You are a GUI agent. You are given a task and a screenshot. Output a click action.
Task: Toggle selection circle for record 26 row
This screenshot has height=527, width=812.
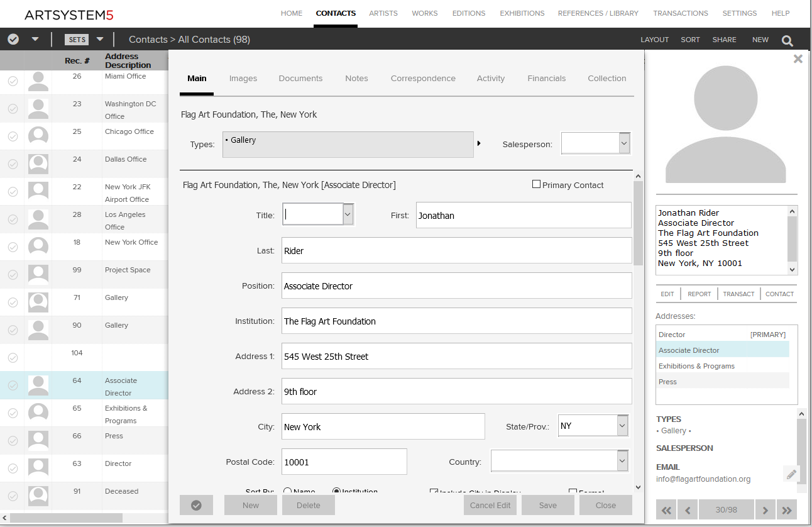(13, 81)
